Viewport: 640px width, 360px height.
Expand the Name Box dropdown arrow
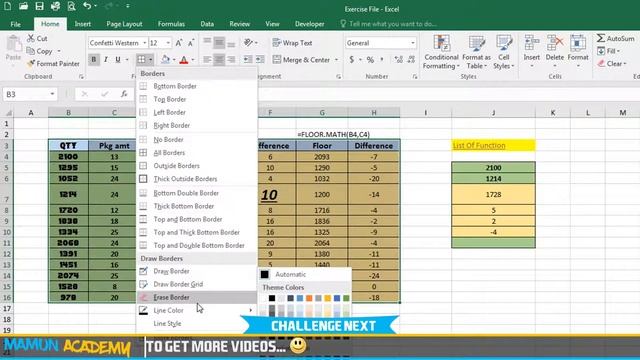tap(52, 94)
